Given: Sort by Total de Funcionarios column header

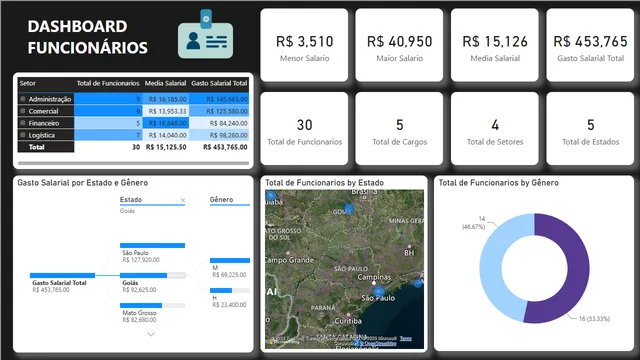Looking at the screenshot, I should pos(108,83).
